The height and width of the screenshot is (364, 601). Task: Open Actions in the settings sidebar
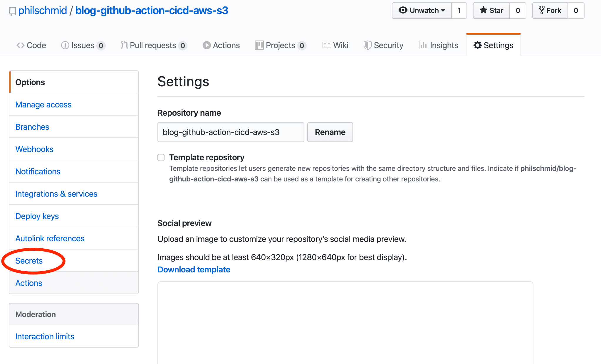tap(74, 283)
